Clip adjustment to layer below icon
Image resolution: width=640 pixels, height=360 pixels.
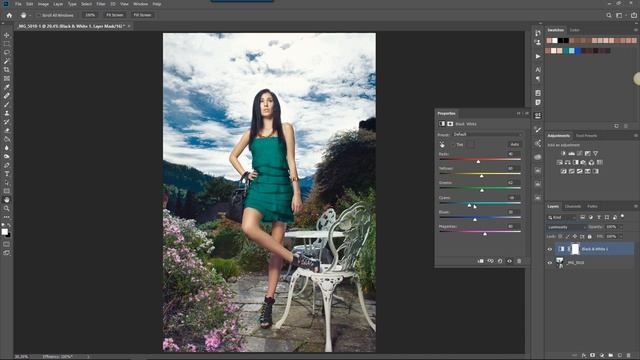(x=481, y=261)
